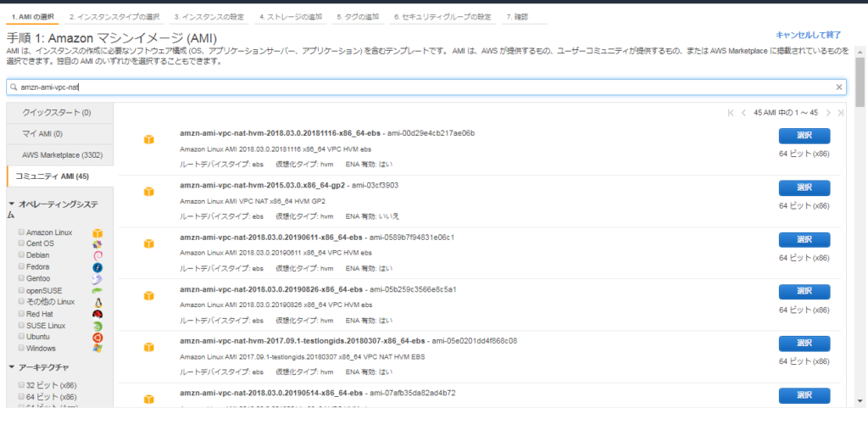Go to step 3 インスタンスの設定

(209, 17)
